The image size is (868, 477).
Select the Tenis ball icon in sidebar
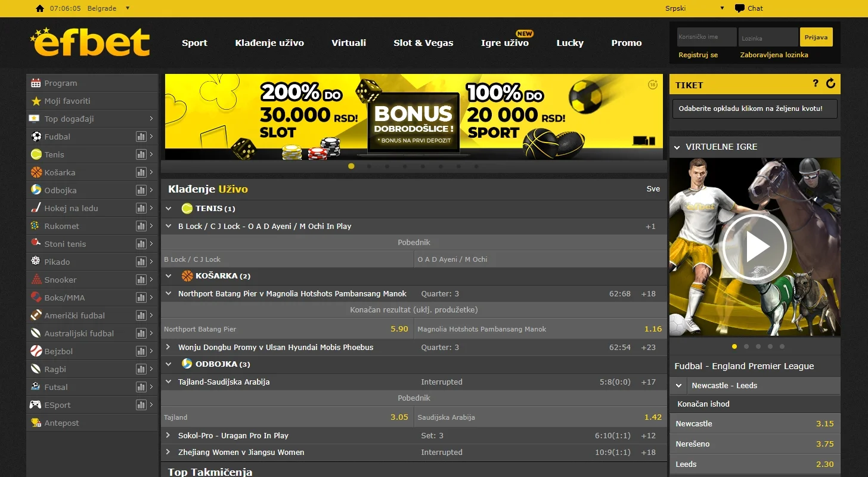click(x=36, y=154)
